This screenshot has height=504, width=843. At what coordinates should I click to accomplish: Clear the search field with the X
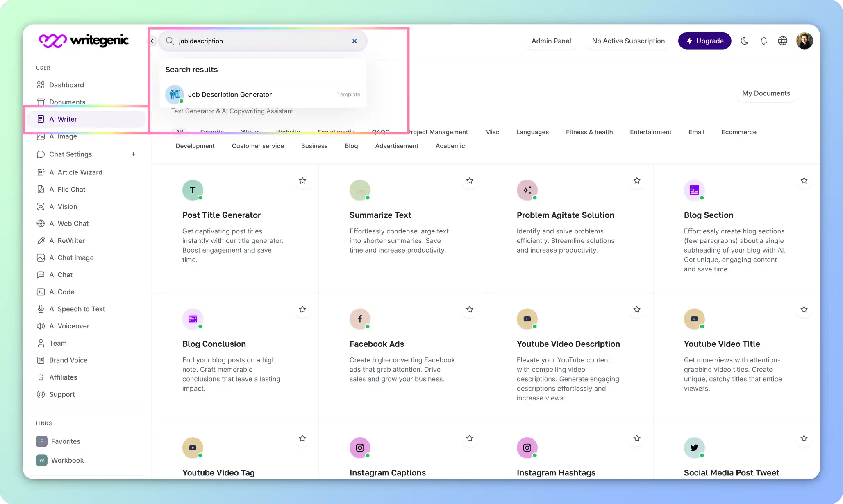(354, 41)
